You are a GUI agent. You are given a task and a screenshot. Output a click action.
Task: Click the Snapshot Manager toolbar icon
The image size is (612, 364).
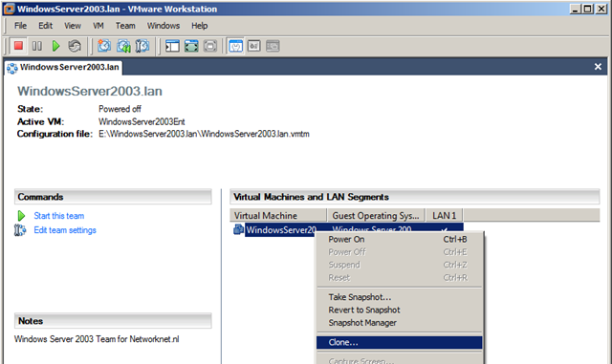[x=142, y=46]
